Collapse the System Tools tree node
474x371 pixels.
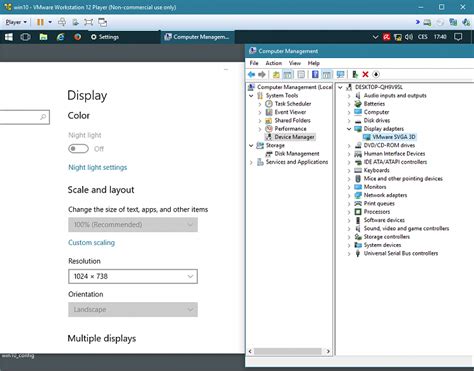coord(251,96)
